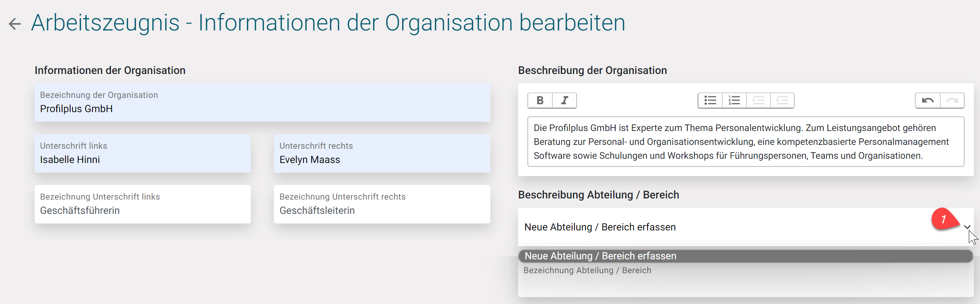Click the Unterschrift links field
Screen dimensions: 980x304
(143, 154)
